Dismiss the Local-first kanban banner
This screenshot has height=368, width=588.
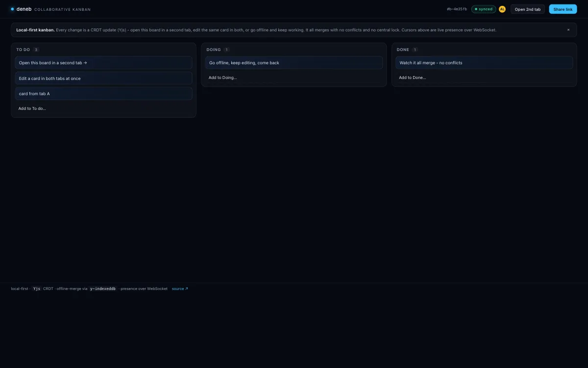pyautogui.click(x=568, y=30)
